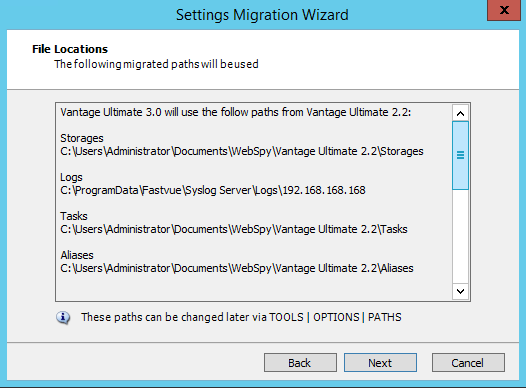The width and height of the screenshot is (526, 388).
Task: Click the Vantage Ultimate 3.0 intro line
Action: click(x=235, y=112)
